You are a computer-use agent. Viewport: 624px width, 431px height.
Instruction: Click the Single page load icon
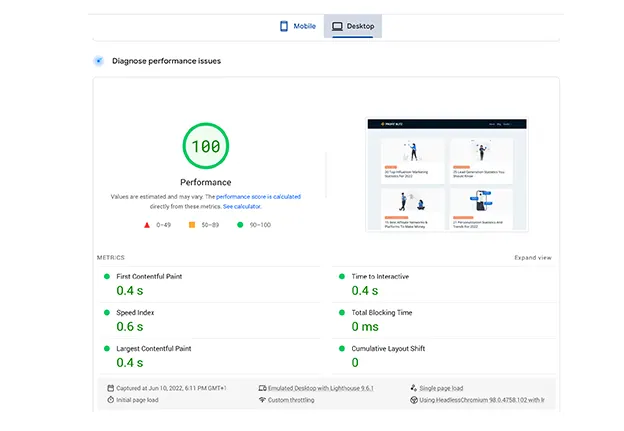[414, 388]
